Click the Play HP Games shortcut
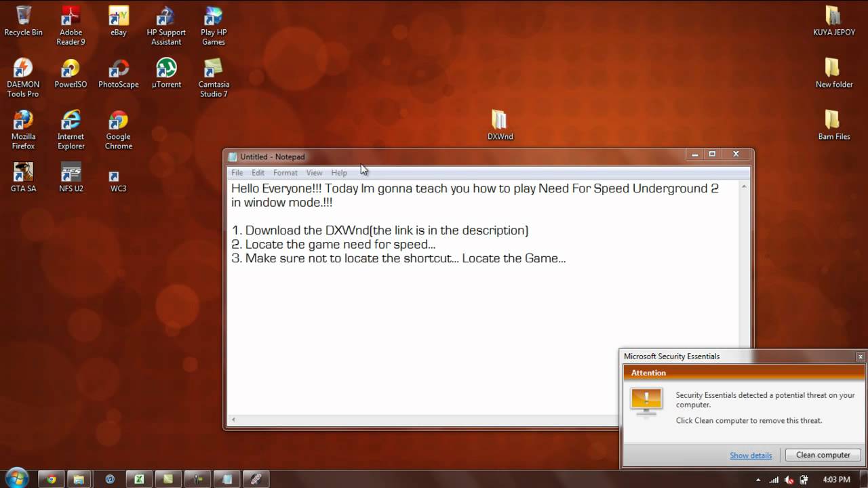Viewport: 868px width, 488px height. pyautogui.click(x=214, y=26)
